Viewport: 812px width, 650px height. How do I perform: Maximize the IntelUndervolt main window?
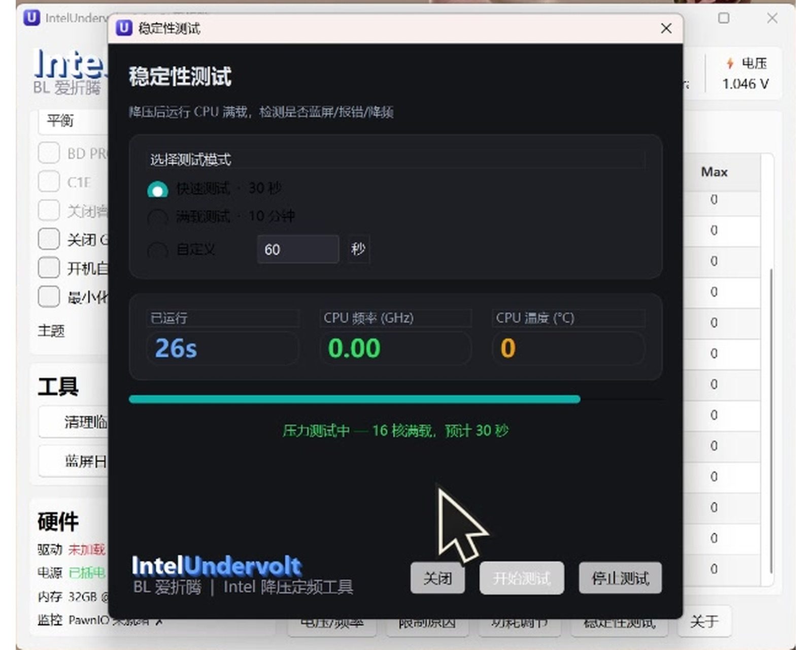pos(724,18)
